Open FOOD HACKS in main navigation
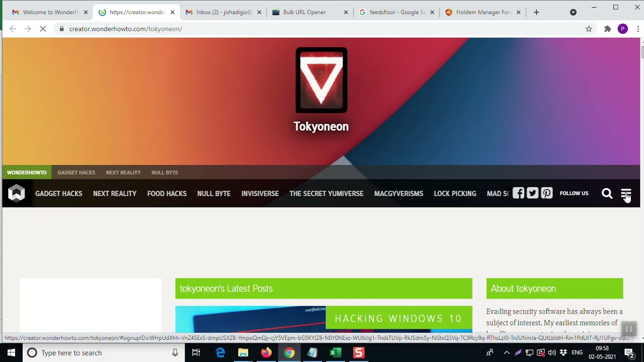 point(167,194)
